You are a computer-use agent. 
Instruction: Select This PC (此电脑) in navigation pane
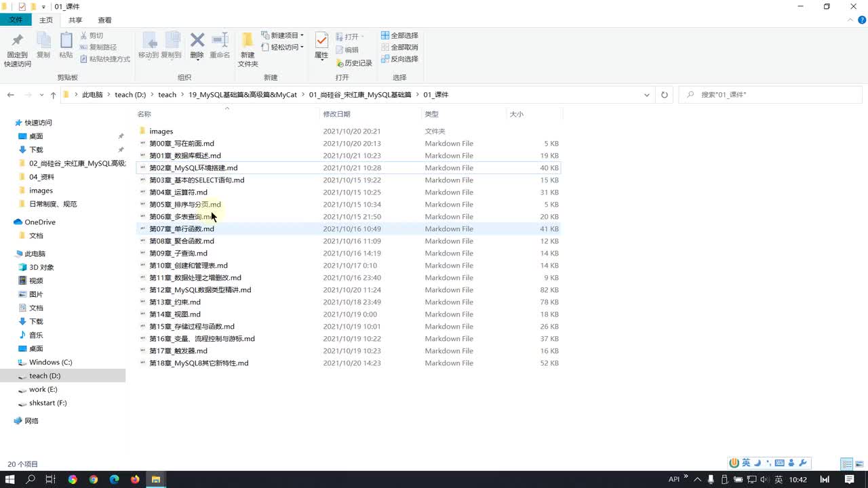(x=35, y=253)
